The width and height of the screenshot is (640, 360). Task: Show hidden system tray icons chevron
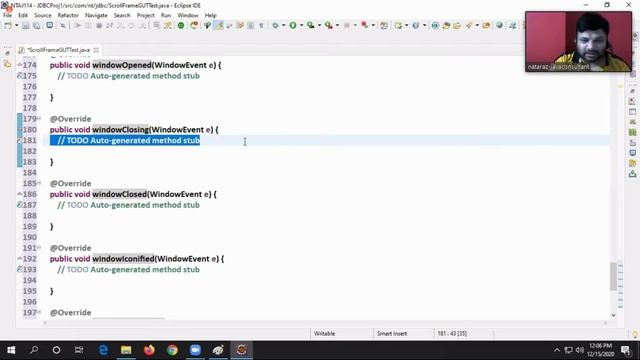(557, 350)
